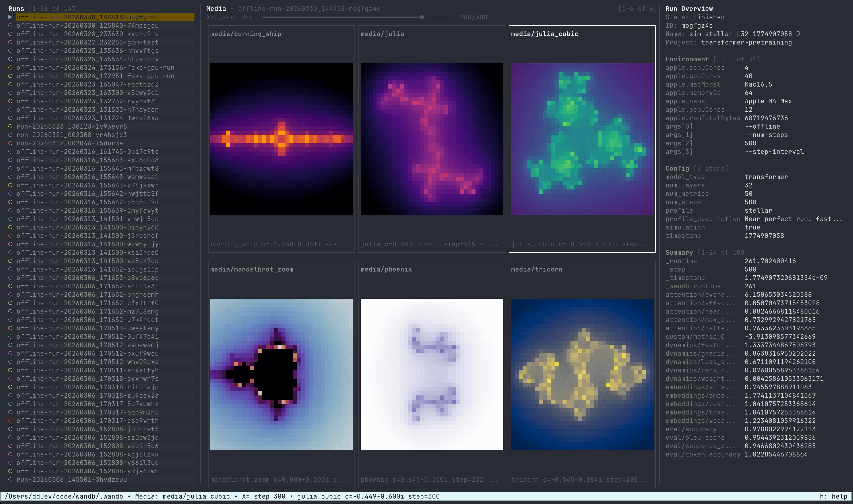853x504 pixels.
Task: Click the status circle next to offline-run-20260323_132732-rvy5kf31
Action: click(11, 101)
